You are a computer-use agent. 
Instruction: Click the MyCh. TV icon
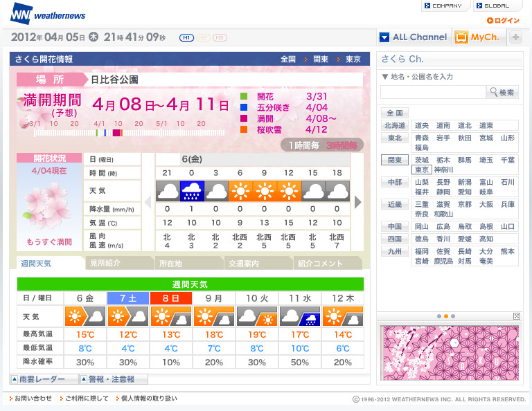(x=461, y=37)
